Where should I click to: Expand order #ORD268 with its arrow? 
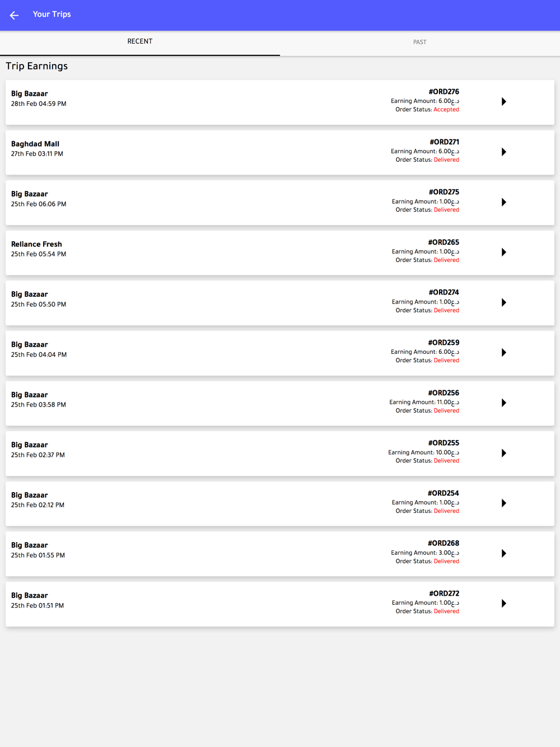tap(504, 553)
